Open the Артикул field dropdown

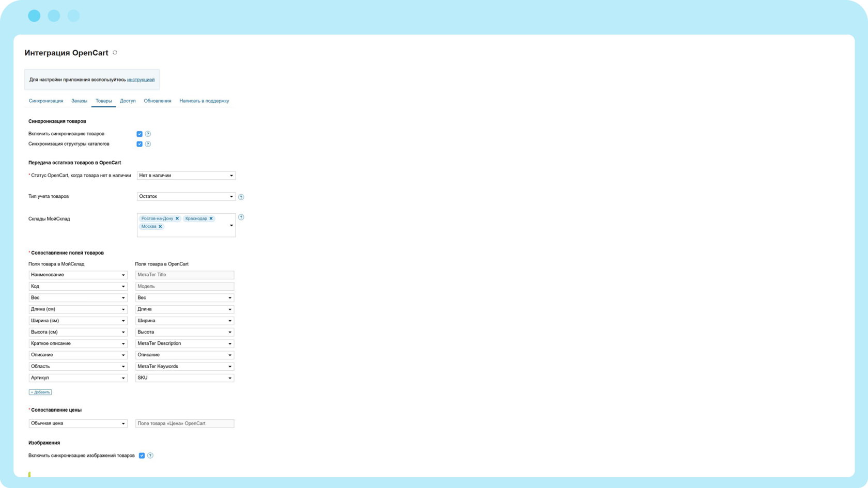pos(78,378)
